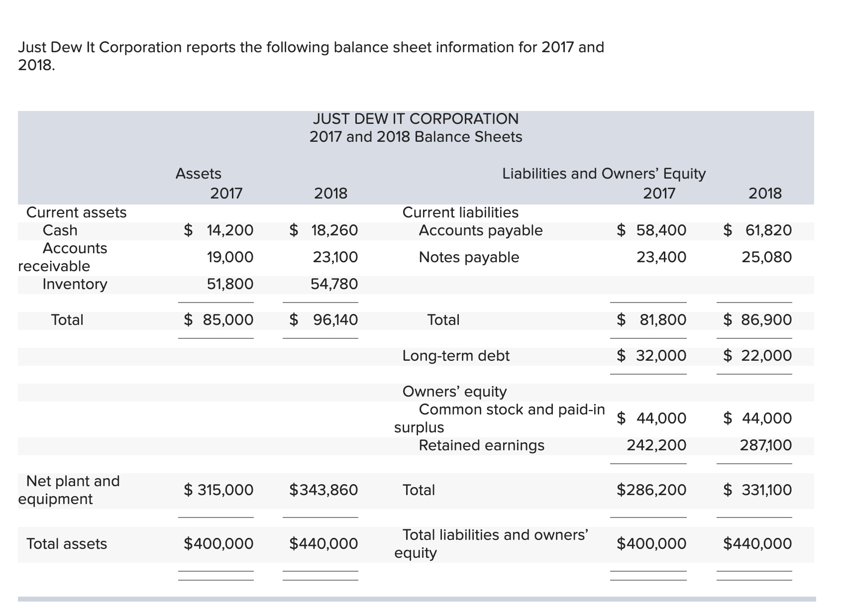The image size is (846, 616).
Task: Click the Liabilities and Owners' Equity header
Action: [604, 174]
